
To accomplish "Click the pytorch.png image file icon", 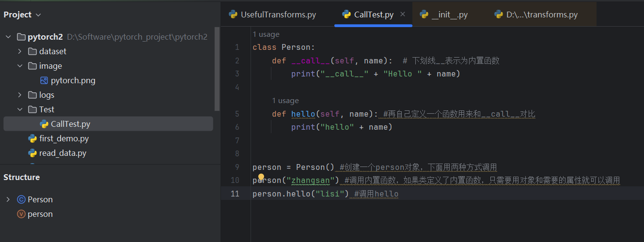I will coord(44,80).
